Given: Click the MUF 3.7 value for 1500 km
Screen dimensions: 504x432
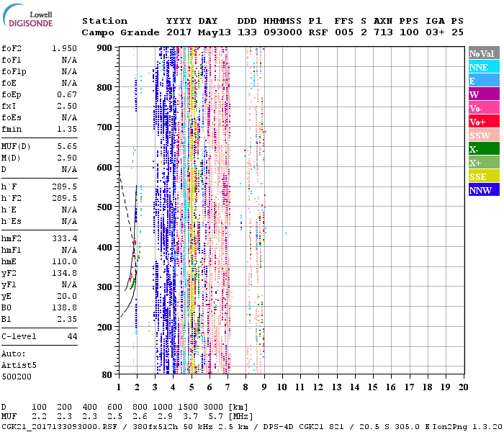Looking at the screenshot, I should (190, 417).
